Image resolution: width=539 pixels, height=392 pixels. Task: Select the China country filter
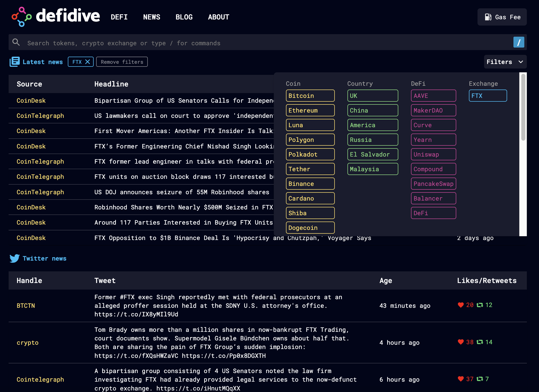373,110
